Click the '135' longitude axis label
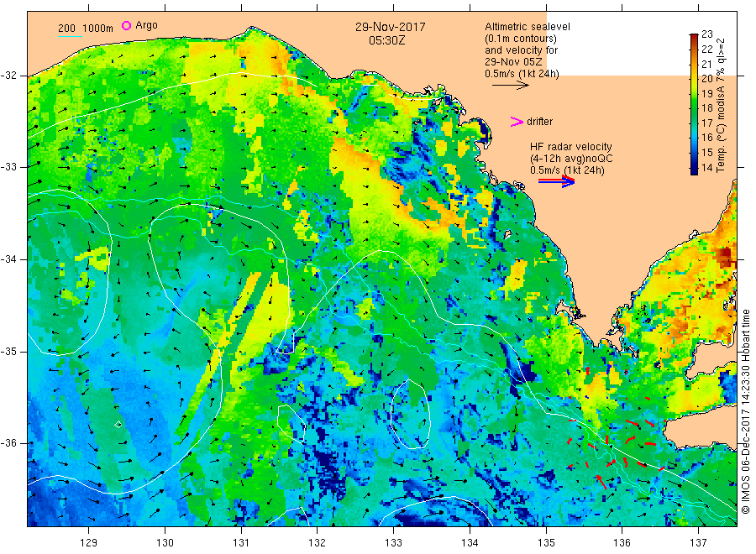Screen dimensions: 756x554 546,543
